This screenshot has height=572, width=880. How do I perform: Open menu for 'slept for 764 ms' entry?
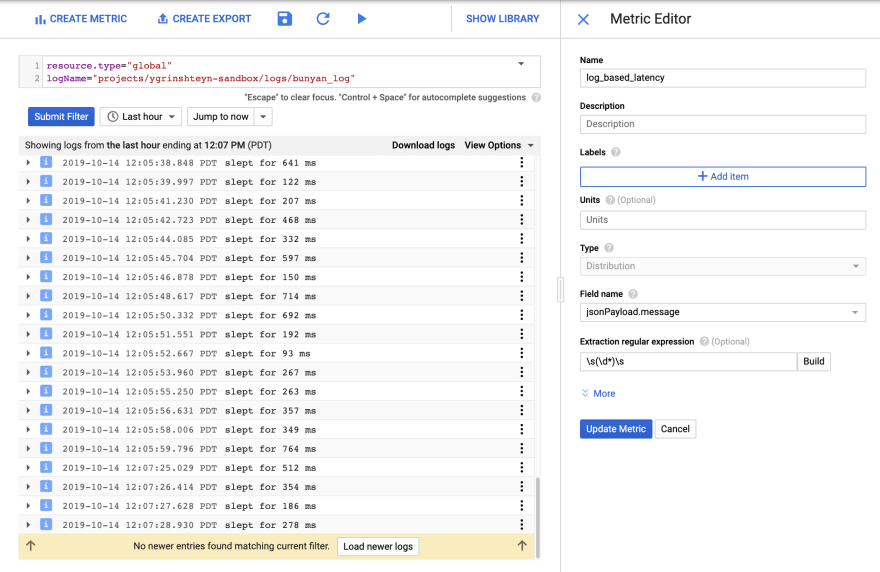click(521, 449)
